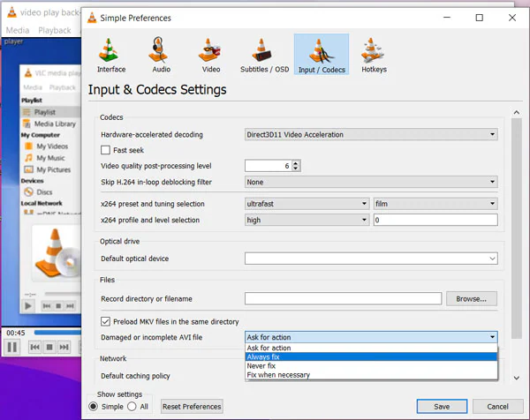
Task: Choose 'Always fix' from the dropdown list
Action: click(371, 356)
